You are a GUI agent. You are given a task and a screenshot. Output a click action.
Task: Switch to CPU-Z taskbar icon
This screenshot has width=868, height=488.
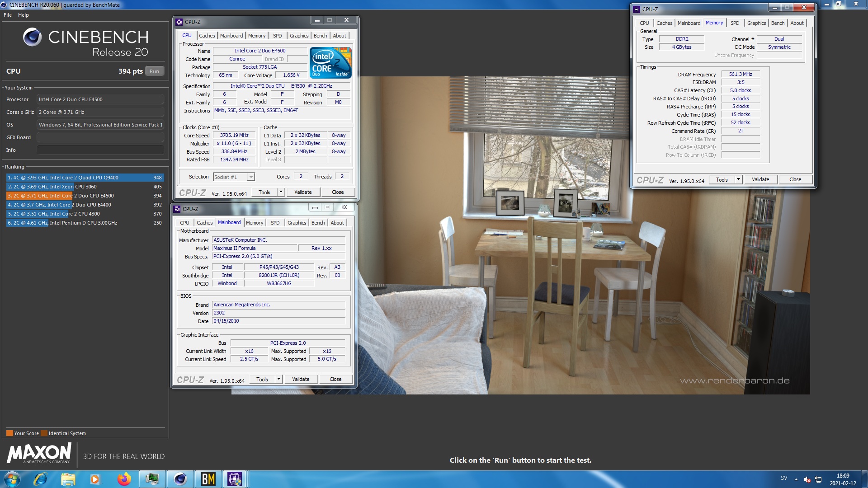(235, 479)
